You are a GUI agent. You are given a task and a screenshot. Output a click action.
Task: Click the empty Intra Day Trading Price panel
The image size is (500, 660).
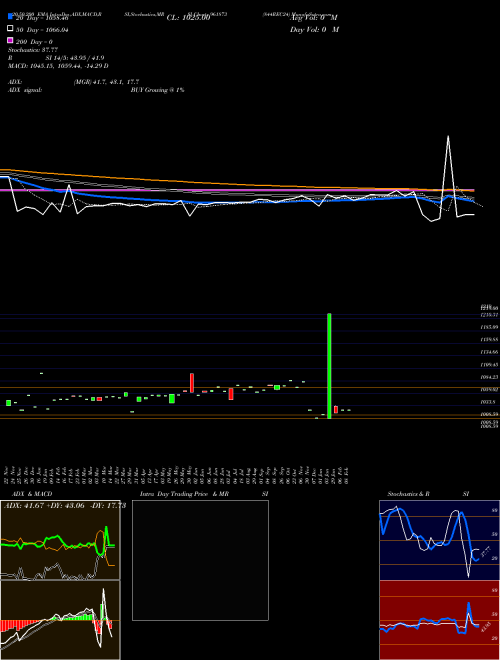tap(200, 560)
